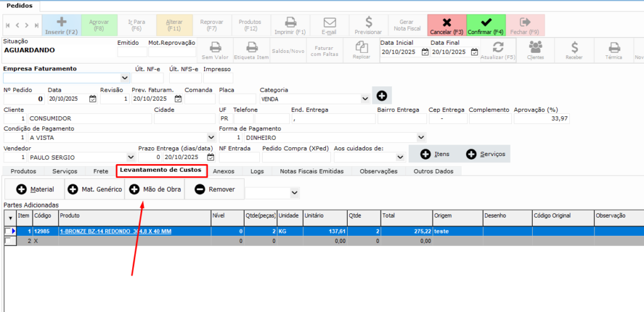Click the Previsionar dollar icon
The width and height of the screenshot is (644, 312).
click(x=369, y=23)
